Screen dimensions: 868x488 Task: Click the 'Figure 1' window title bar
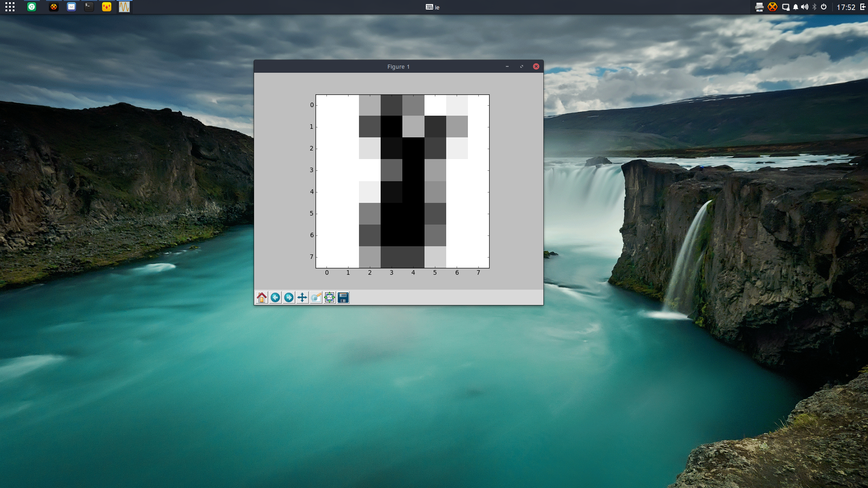pos(398,66)
